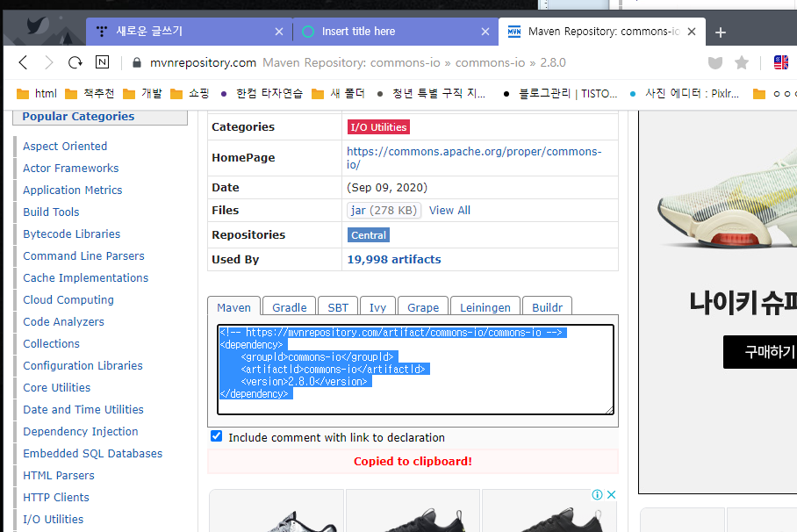The width and height of the screenshot is (797, 532).
Task: Bookmark the page with the star icon
Action: 742,62
